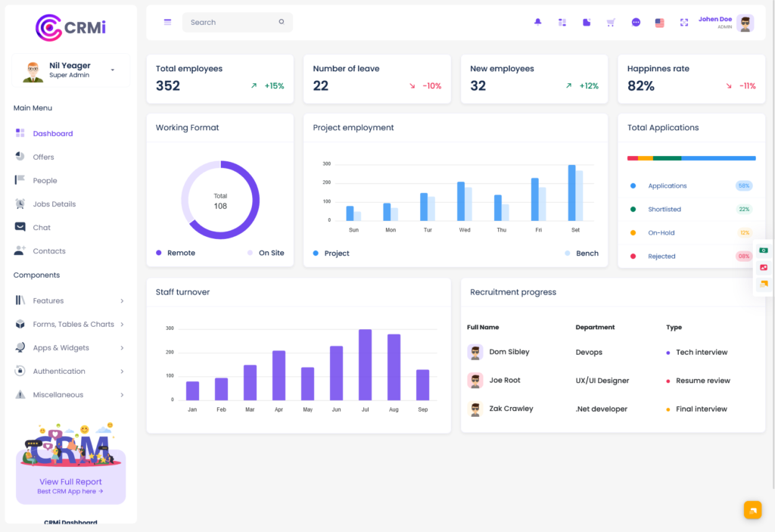Click the document icon in the top bar

587,22
